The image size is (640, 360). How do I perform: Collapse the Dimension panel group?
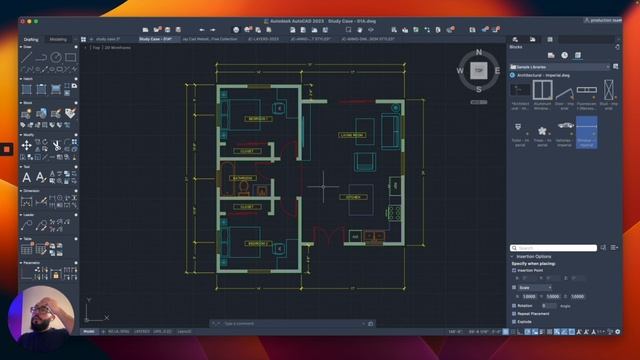pos(21,191)
